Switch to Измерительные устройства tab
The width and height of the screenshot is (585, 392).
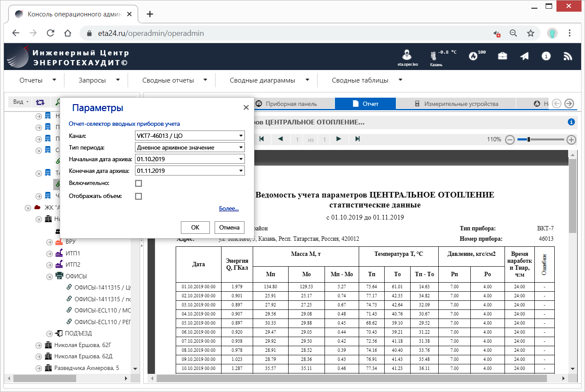point(456,104)
